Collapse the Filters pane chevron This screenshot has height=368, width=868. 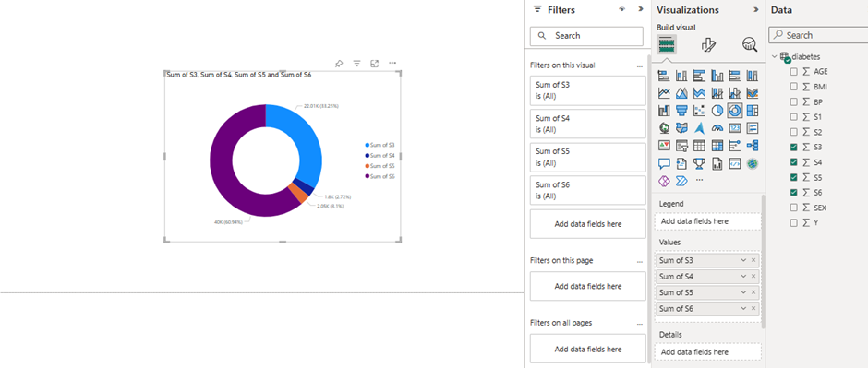coord(641,9)
